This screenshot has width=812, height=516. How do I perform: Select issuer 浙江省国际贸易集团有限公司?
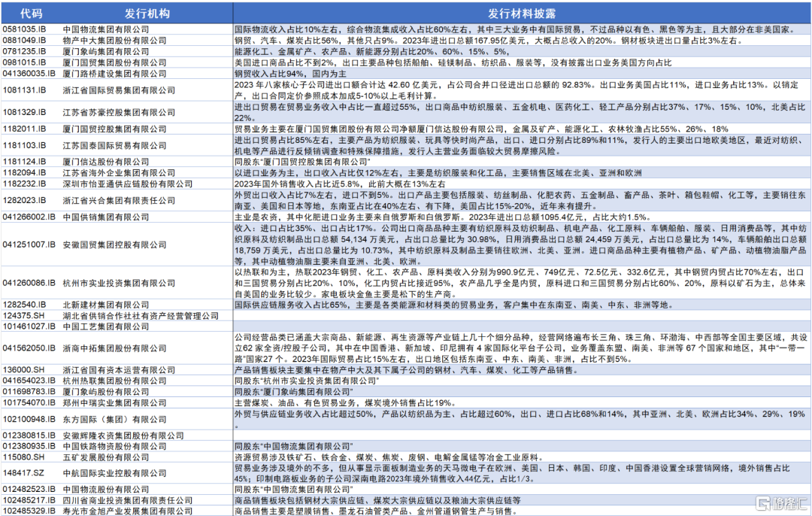(x=119, y=90)
